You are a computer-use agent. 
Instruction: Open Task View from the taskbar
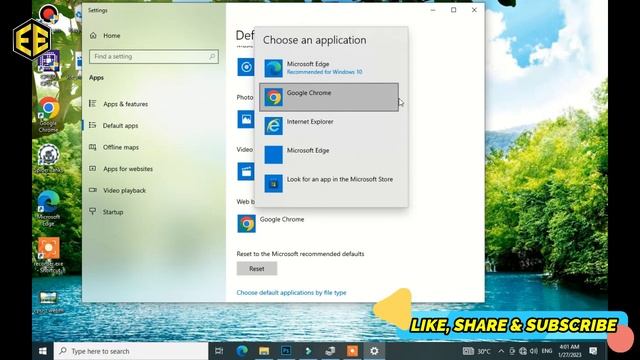pos(219,351)
